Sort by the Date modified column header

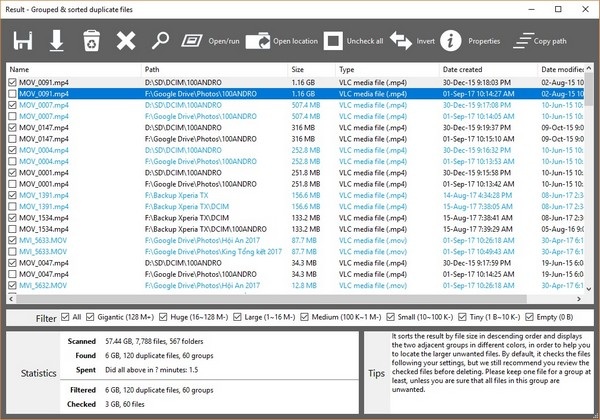(x=561, y=70)
